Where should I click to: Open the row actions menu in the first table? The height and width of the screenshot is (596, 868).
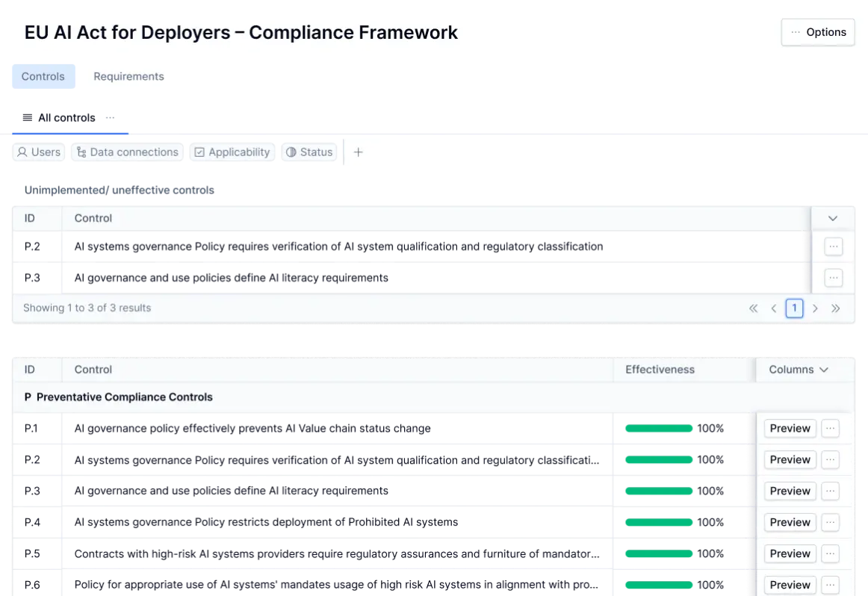pyautogui.click(x=833, y=246)
